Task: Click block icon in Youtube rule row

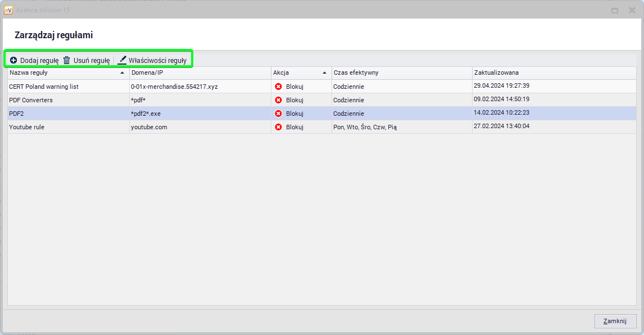Action: pos(278,127)
